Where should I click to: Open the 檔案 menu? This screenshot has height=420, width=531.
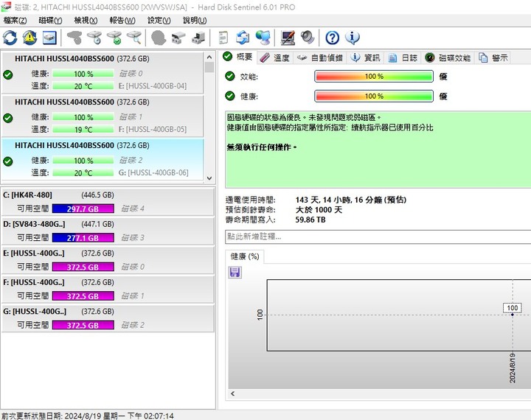[15, 21]
